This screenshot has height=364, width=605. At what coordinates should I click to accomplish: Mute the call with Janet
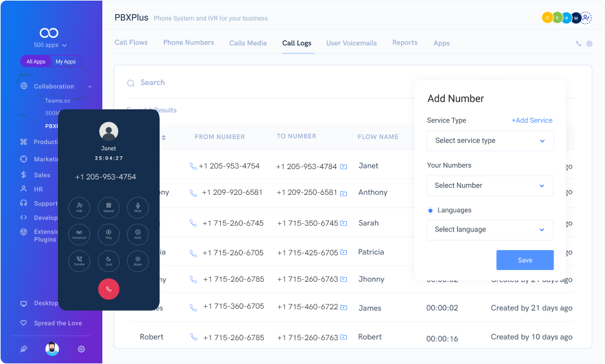pyautogui.click(x=138, y=207)
